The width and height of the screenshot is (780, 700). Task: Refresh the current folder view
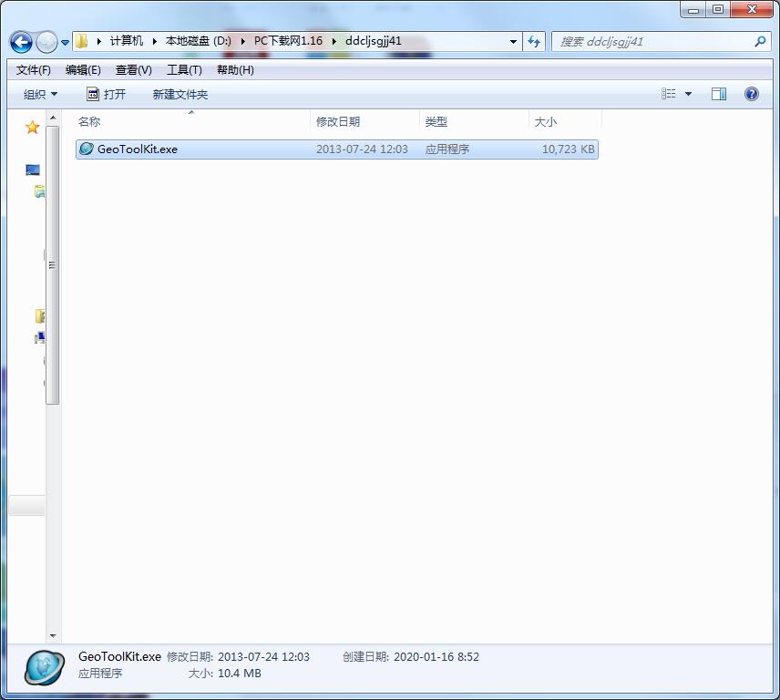tap(534, 42)
